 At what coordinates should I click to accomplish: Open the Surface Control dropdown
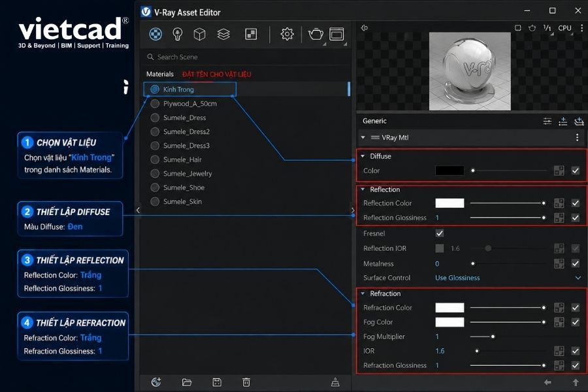[x=508, y=278]
